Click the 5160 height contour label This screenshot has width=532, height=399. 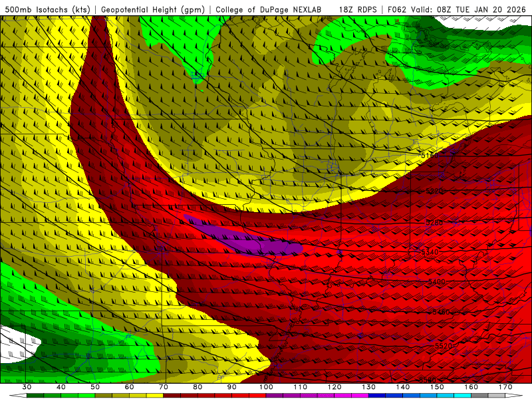point(430,156)
